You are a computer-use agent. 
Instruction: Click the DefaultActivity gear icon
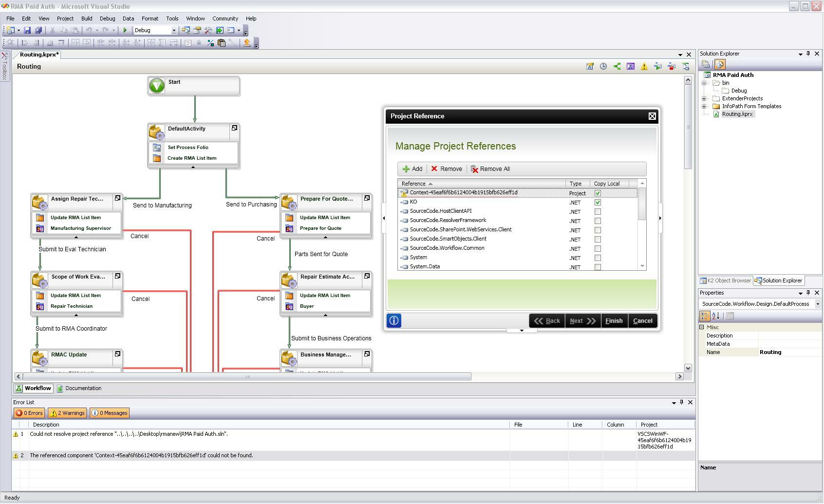157,132
